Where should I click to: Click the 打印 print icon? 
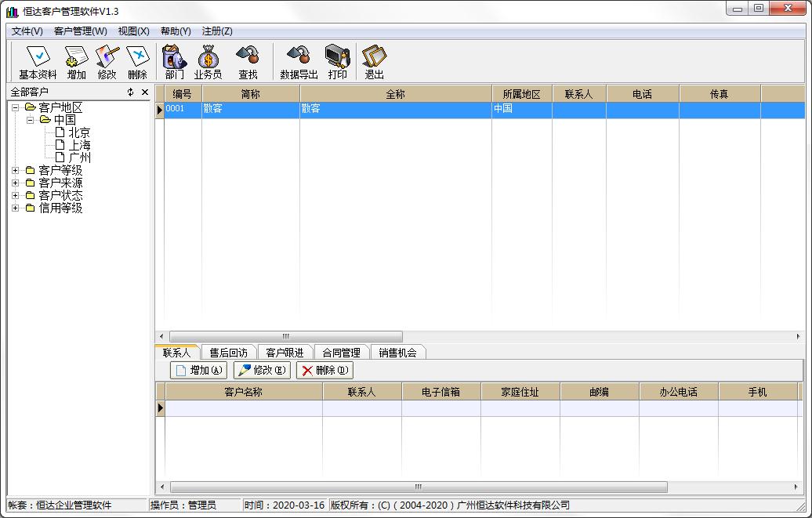[x=337, y=62]
